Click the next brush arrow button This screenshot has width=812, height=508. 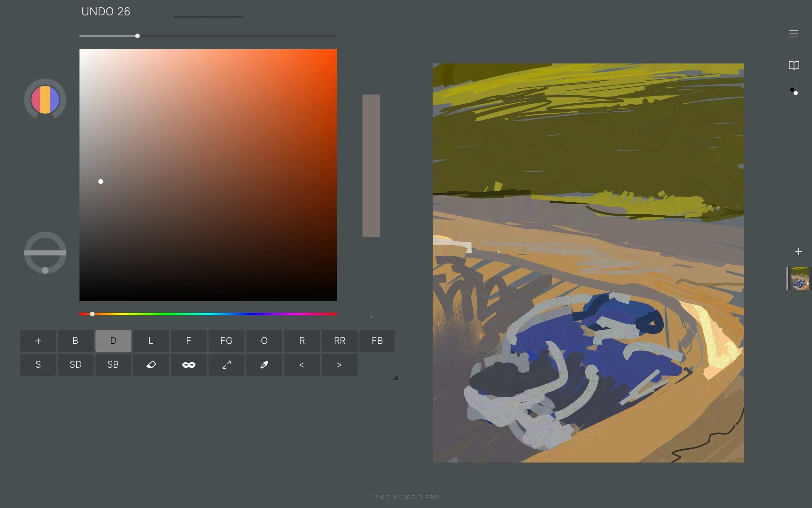coord(339,364)
